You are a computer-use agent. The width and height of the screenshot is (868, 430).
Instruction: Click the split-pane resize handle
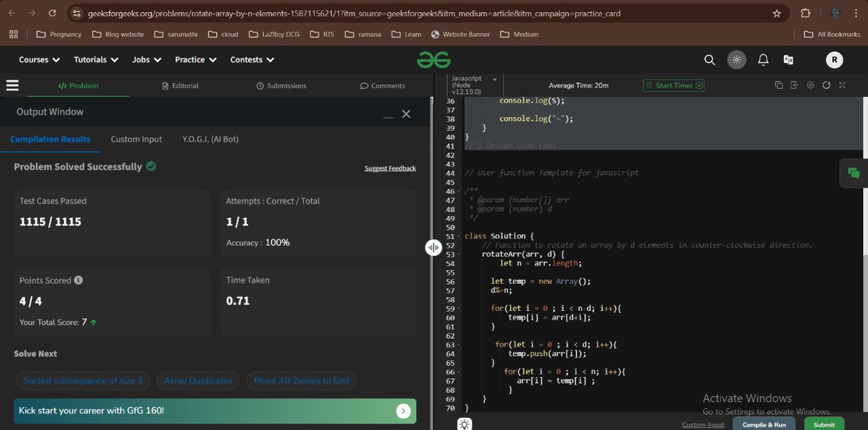point(433,247)
